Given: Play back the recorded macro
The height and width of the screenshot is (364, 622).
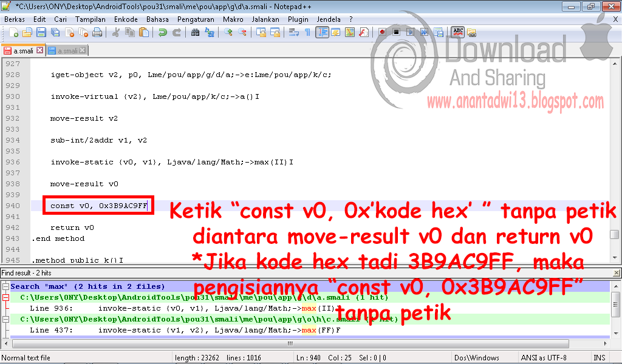Looking at the screenshot, I should click(x=411, y=33).
